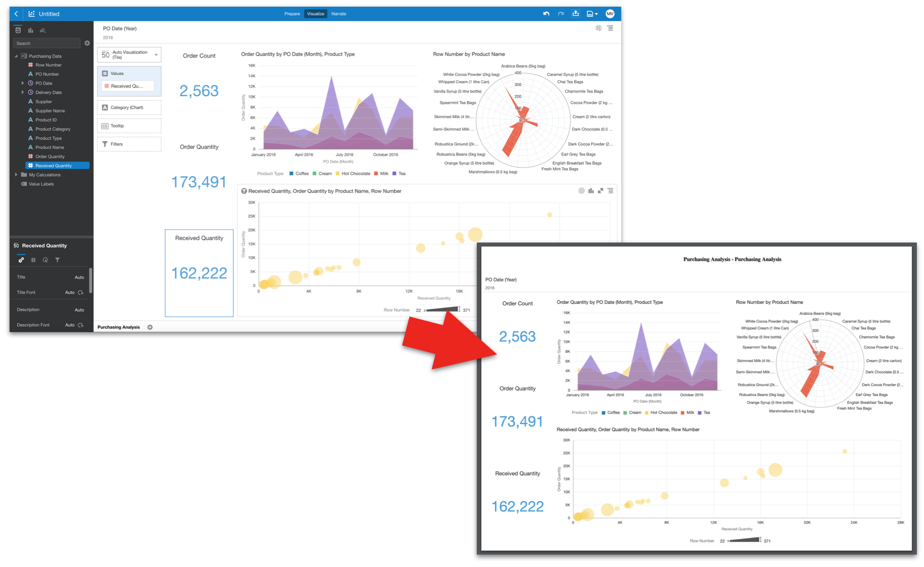Image resolution: width=924 pixels, height=567 pixels.
Task: Open the Analytics pane icon
Action: (x=43, y=30)
